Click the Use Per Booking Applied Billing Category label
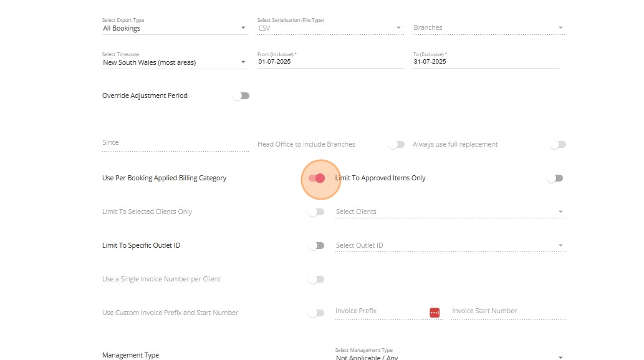 click(165, 178)
